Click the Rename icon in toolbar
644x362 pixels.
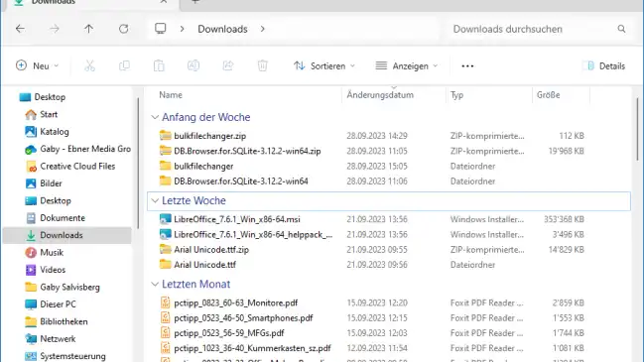click(193, 65)
